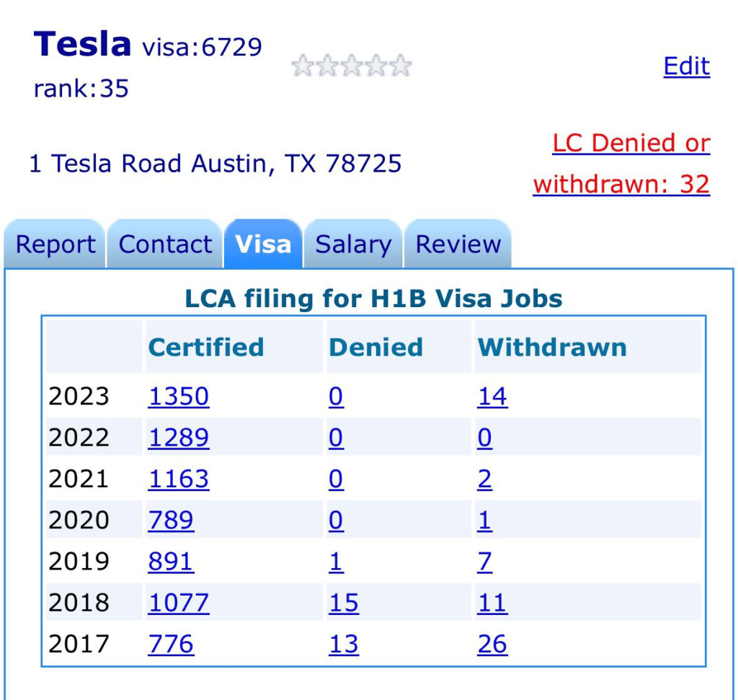Open 2017 withdrawn filings 26
The image size is (738, 700).
492,644
